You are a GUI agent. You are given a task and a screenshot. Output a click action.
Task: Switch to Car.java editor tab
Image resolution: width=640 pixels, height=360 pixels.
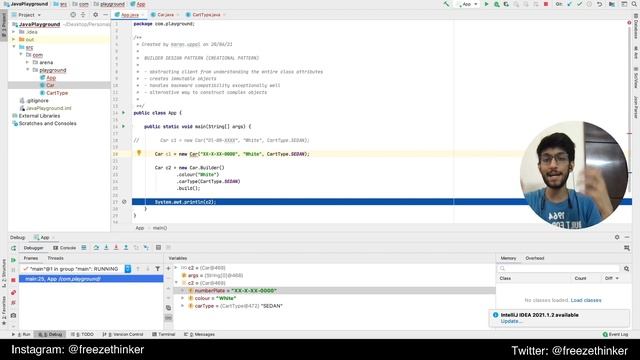tap(165, 15)
